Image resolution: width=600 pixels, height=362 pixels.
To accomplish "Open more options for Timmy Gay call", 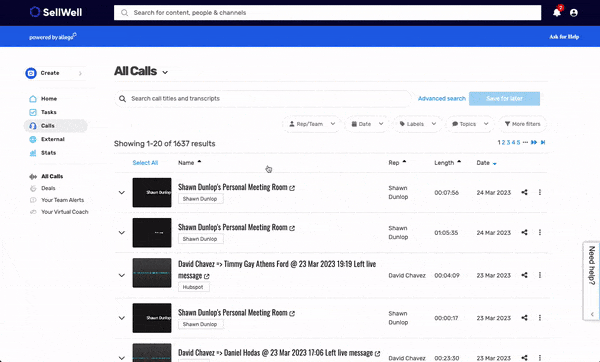I will click(x=540, y=275).
